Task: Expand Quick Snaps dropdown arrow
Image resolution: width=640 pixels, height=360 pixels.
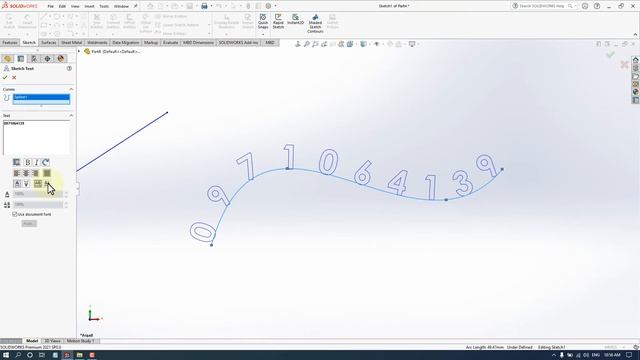Action: click(x=263, y=34)
